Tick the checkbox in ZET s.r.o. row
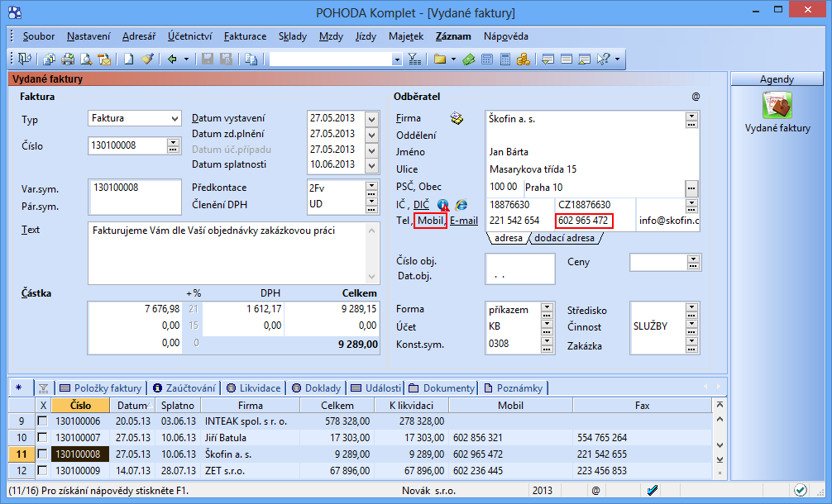832x504 pixels. pos(42,470)
